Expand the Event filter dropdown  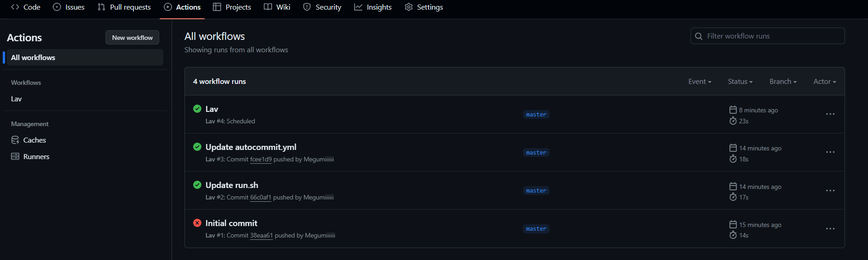(699, 82)
